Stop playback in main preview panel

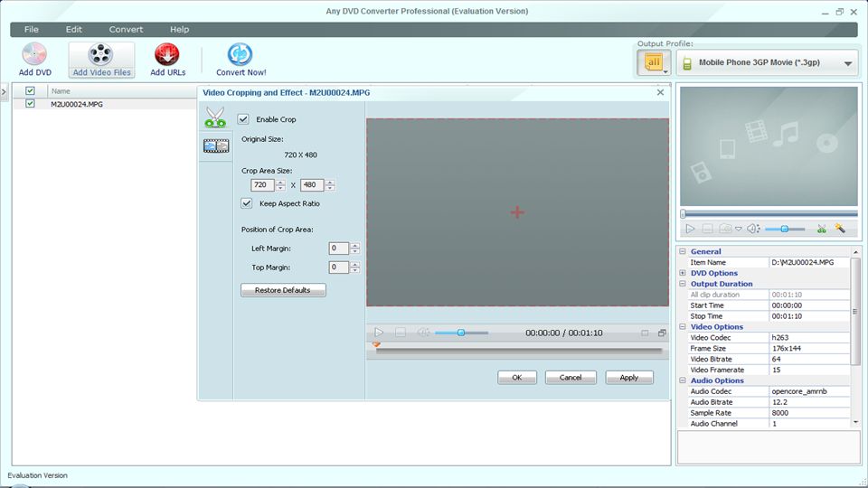[x=707, y=229]
